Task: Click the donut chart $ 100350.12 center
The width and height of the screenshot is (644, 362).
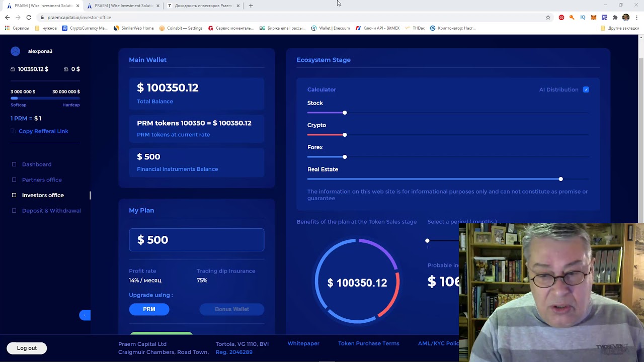Action: (x=357, y=283)
